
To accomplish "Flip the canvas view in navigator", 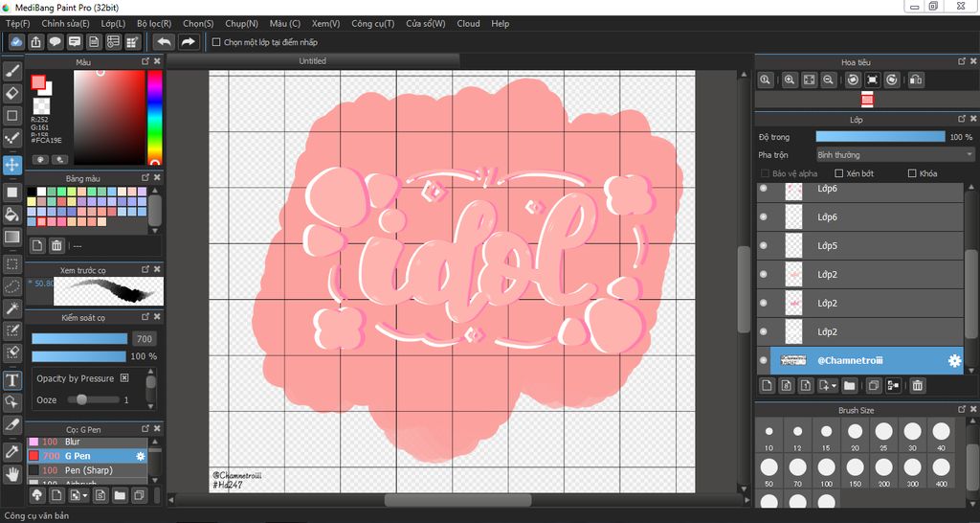I will (916, 80).
